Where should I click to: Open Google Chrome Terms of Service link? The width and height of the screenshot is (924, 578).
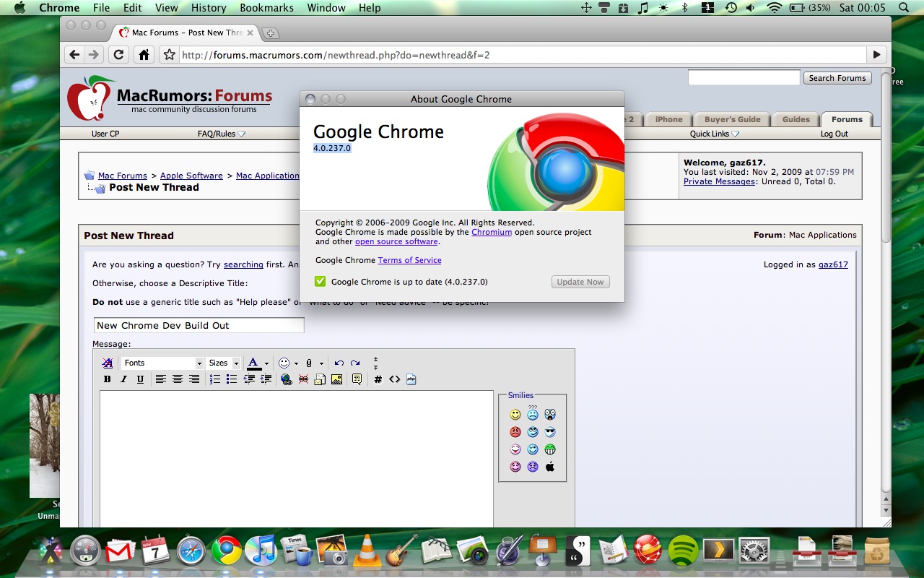point(409,260)
